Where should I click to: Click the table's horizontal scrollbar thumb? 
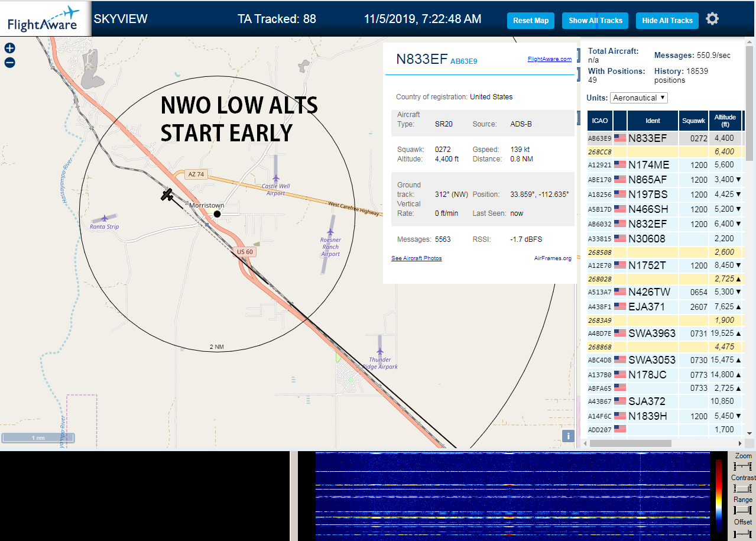click(x=631, y=443)
